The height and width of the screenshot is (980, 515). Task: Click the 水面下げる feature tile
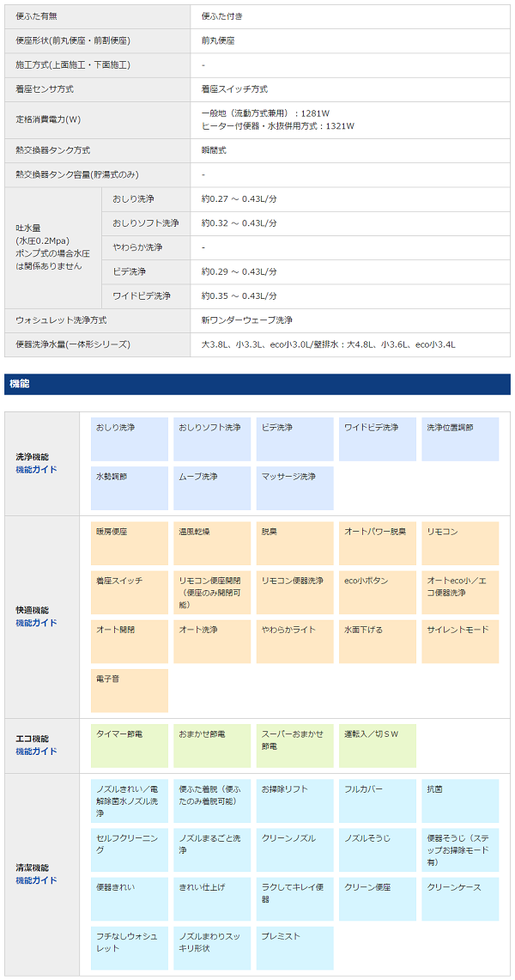(x=378, y=642)
